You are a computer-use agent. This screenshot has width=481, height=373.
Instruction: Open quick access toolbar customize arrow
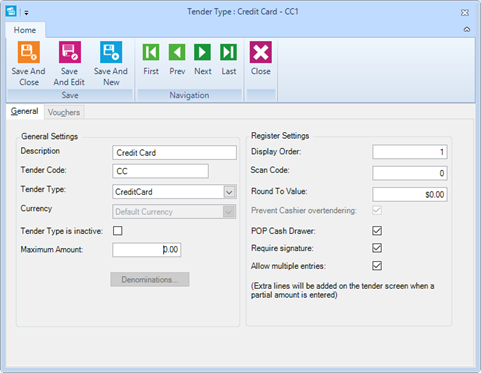[x=26, y=13]
